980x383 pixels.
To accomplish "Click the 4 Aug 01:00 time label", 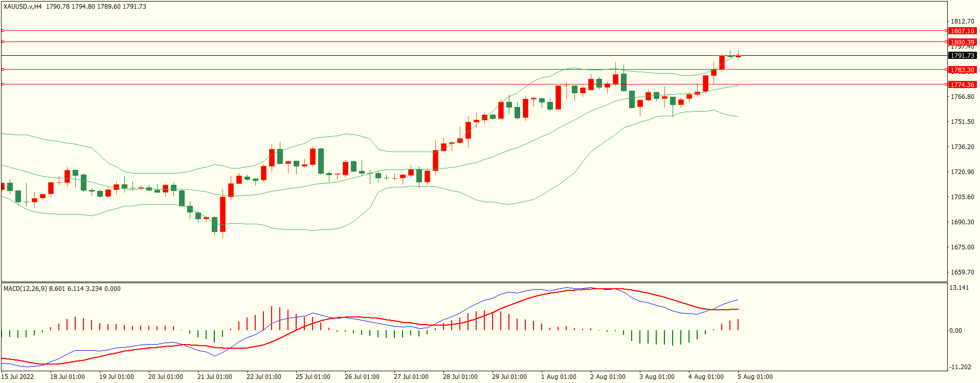I will tap(706, 377).
